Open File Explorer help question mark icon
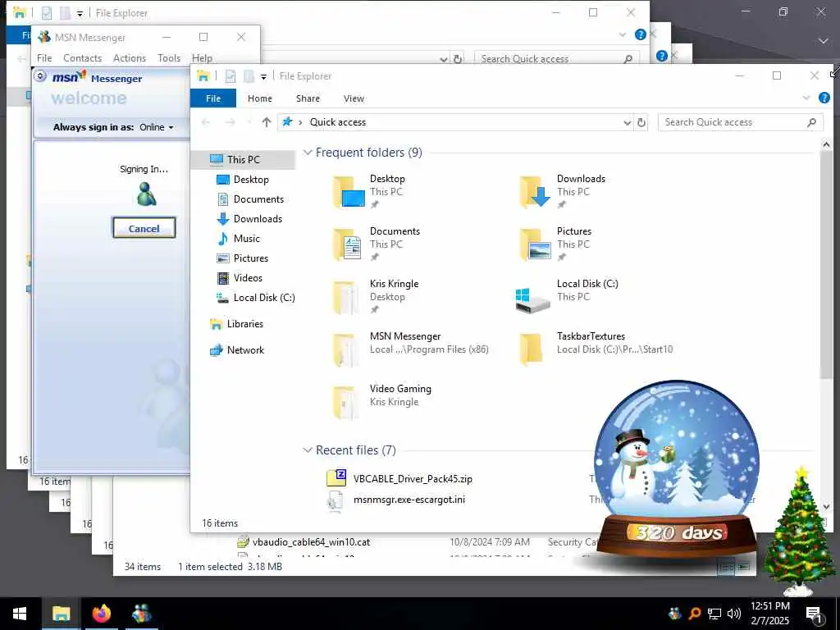 click(824, 98)
